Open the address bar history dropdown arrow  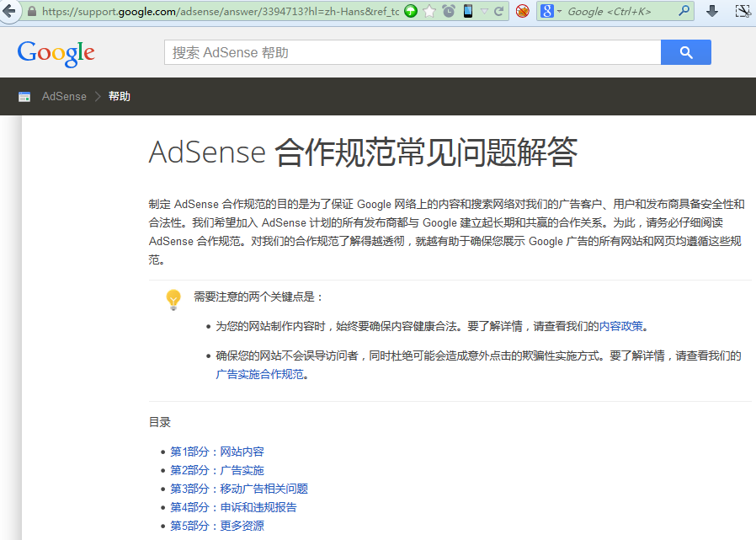tap(484, 11)
